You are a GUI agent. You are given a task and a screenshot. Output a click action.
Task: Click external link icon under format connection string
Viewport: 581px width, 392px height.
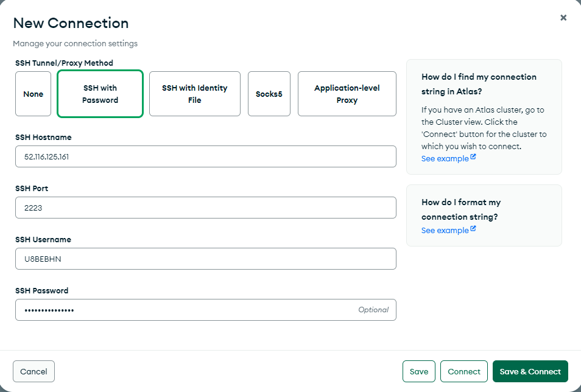[473, 229]
